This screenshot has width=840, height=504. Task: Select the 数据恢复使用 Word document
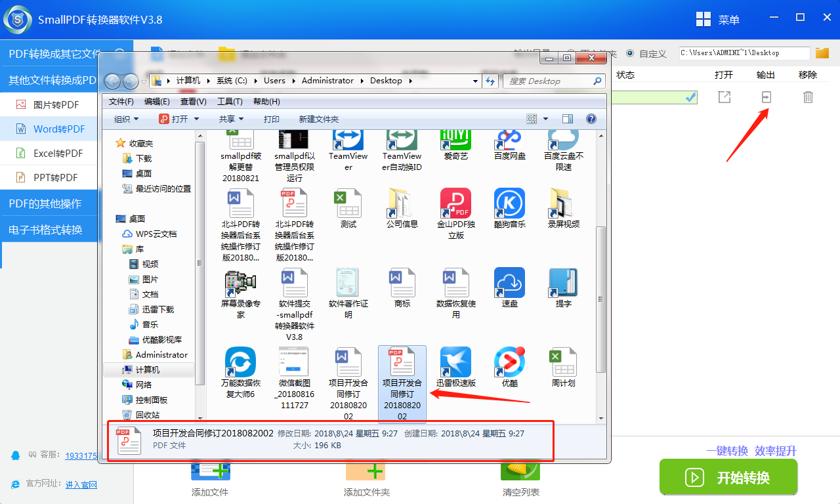point(455,293)
